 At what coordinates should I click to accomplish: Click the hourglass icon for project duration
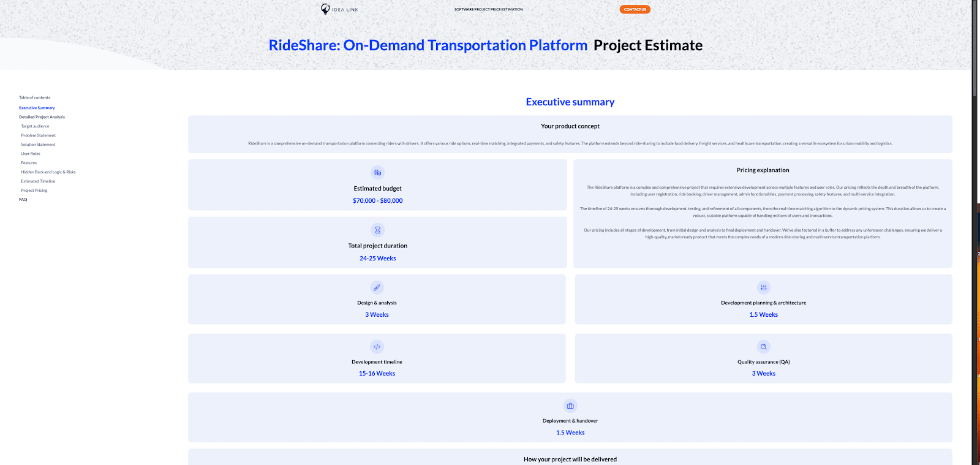[x=378, y=230]
